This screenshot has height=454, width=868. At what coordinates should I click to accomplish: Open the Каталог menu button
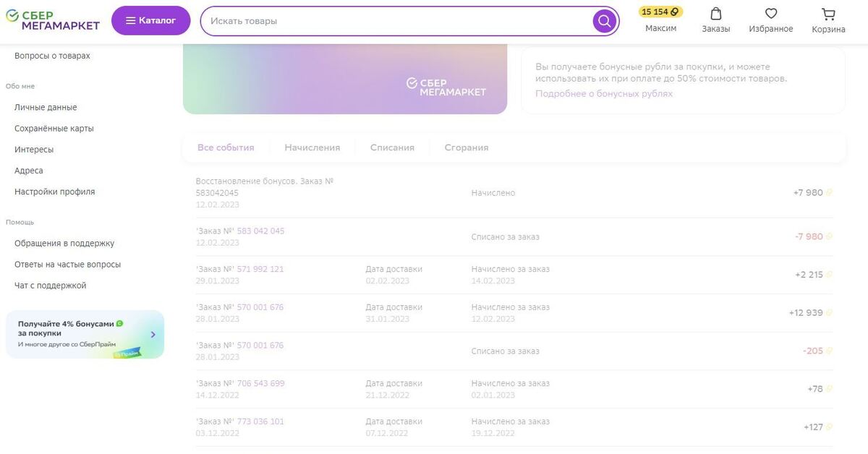[151, 20]
